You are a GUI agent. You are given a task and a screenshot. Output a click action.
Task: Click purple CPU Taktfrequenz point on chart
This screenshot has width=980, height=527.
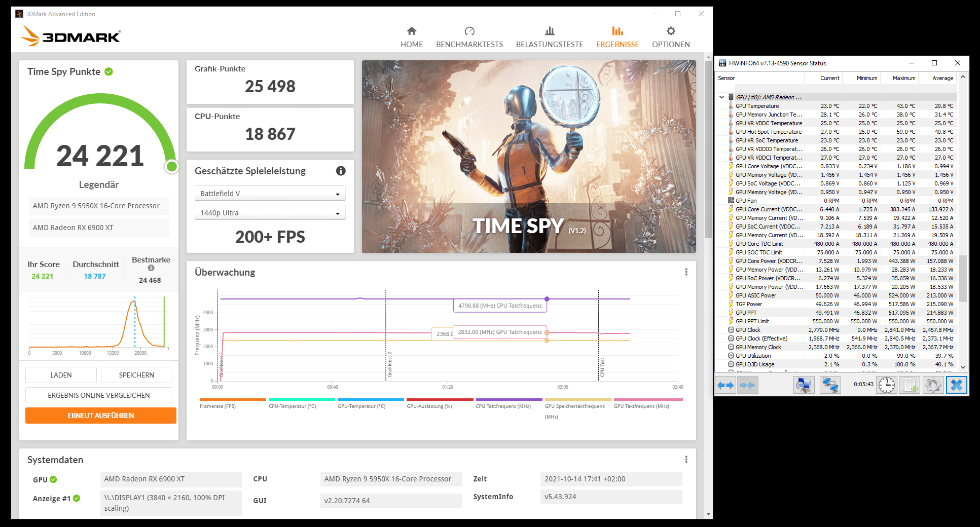[x=547, y=299]
